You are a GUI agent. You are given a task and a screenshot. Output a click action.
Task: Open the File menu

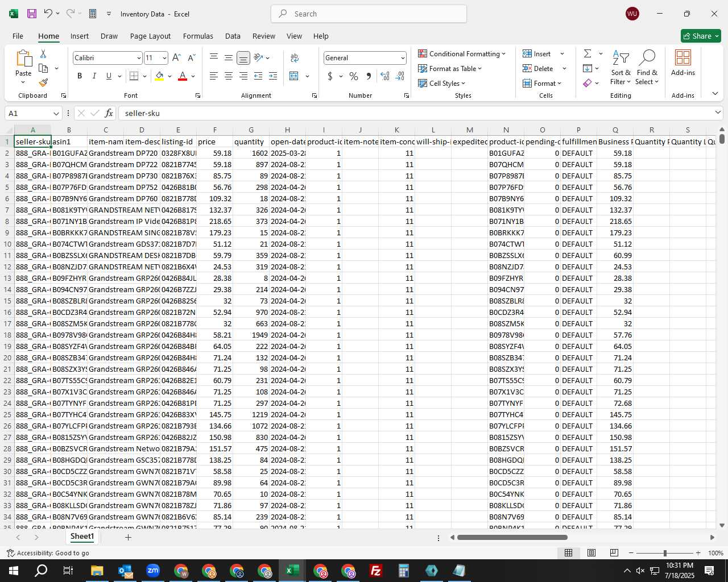(18, 36)
